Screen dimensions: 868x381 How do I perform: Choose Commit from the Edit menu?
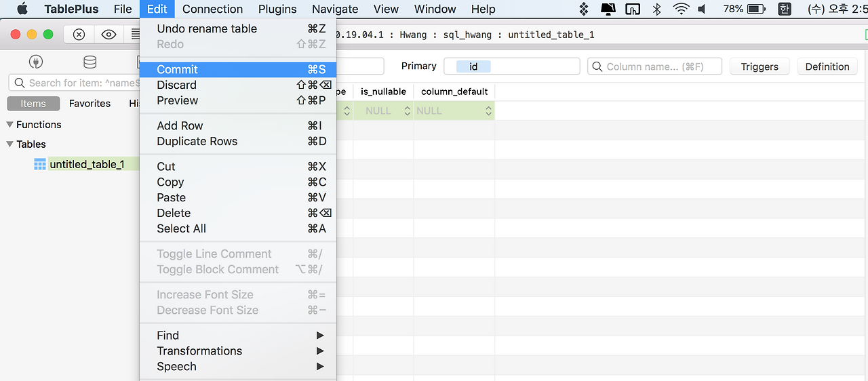237,69
